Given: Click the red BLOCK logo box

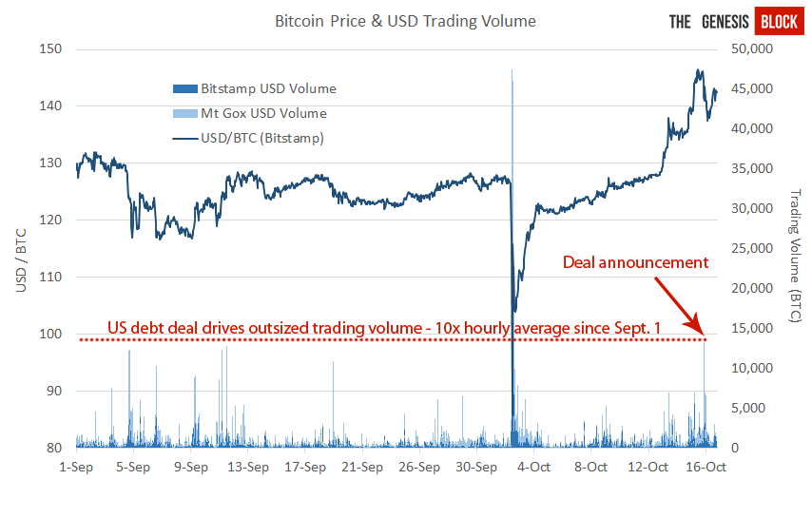Looking at the screenshot, I should click(x=779, y=22).
